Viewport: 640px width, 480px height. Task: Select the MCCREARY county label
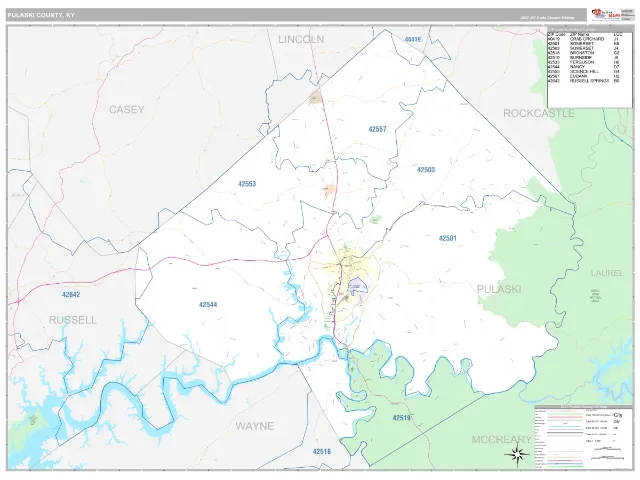pyautogui.click(x=502, y=440)
